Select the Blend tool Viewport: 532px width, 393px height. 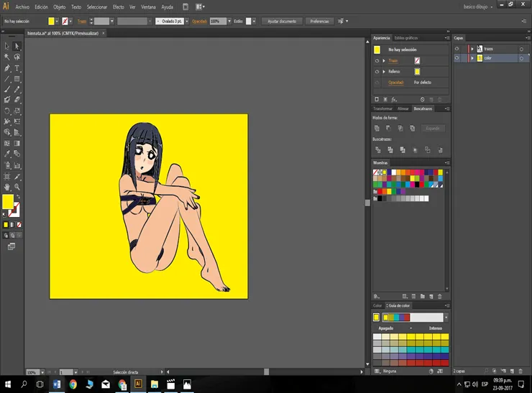(17, 154)
